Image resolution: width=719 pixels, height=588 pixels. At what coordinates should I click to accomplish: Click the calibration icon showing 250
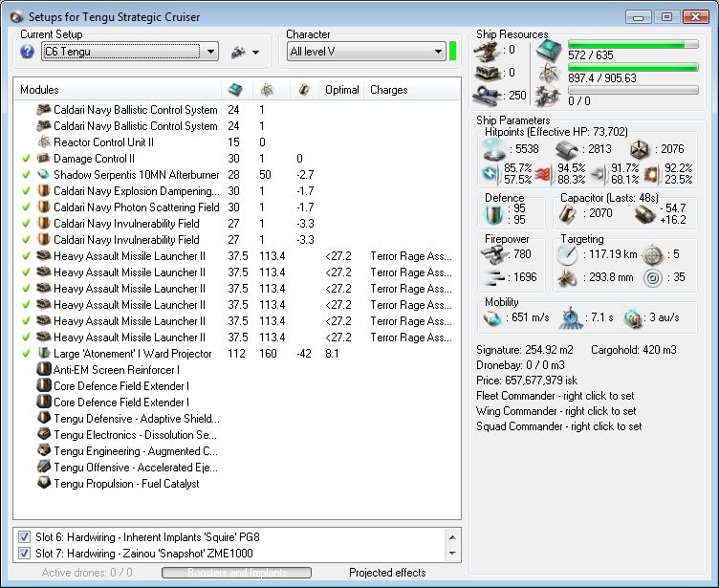489,96
